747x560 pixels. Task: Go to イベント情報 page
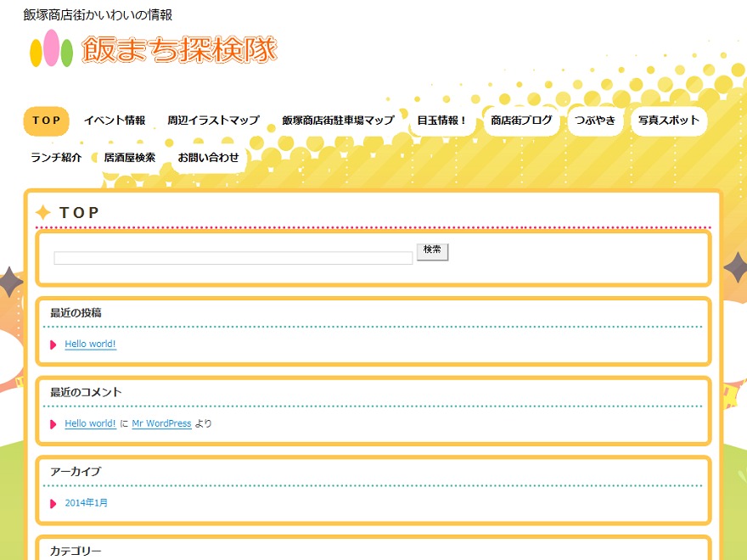pyautogui.click(x=115, y=120)
